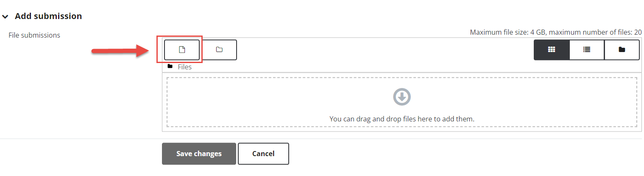Click the File submissions field label
This screenshot has width=644, height=176.
tap(34, 35)
